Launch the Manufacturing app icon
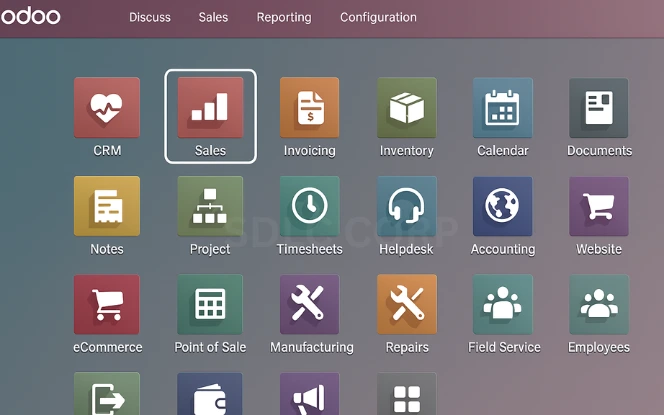The image size is (664, 415). [310, 304]
